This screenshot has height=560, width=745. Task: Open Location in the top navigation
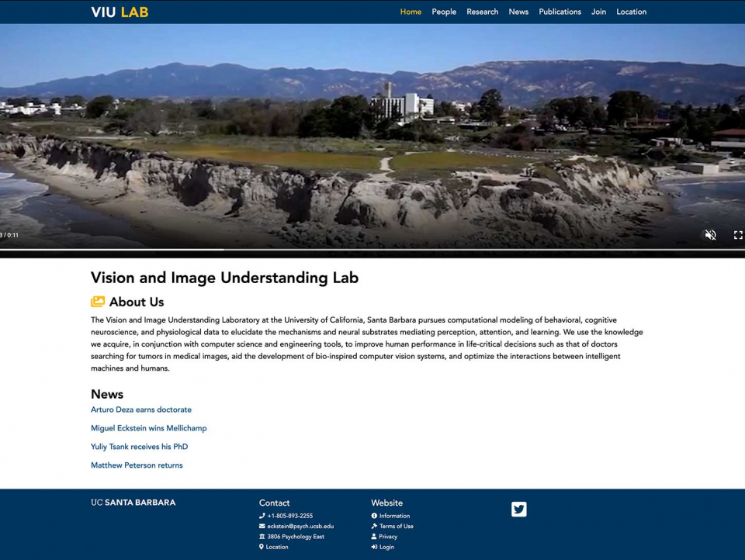[632, 12]
